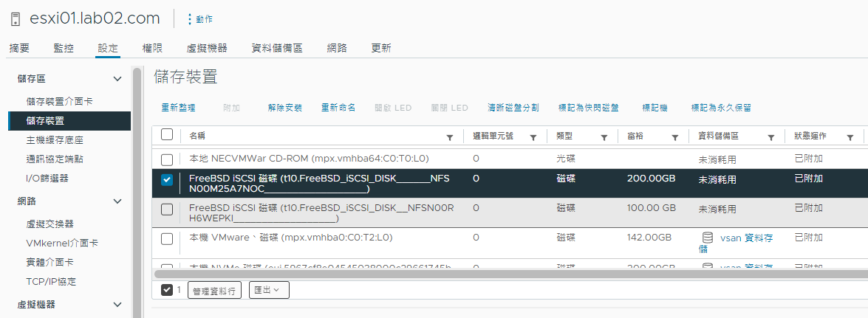Open the 虛擬機器 tab

207,48
